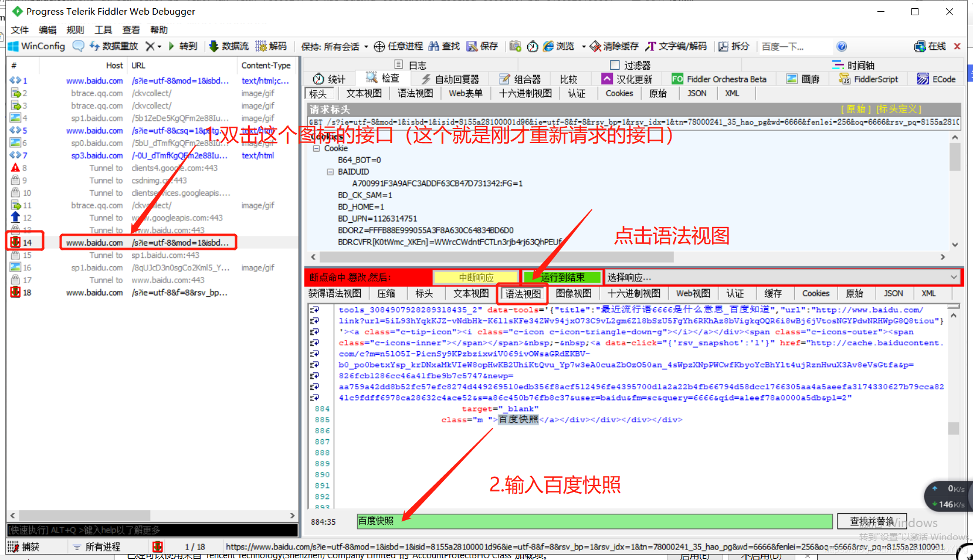Open 文字编/解码 text wizard
The height and width of the screenshot is (560, 973).
pos(676,46)
